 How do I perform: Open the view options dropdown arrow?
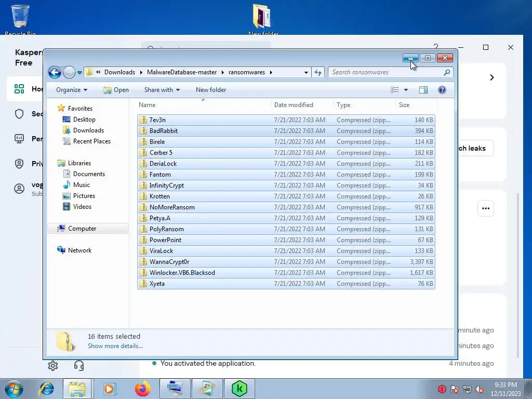[406, 90]
